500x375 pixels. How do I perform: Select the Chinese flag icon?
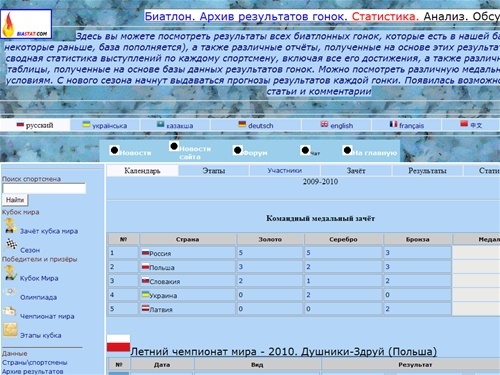(x=464, y=124)
